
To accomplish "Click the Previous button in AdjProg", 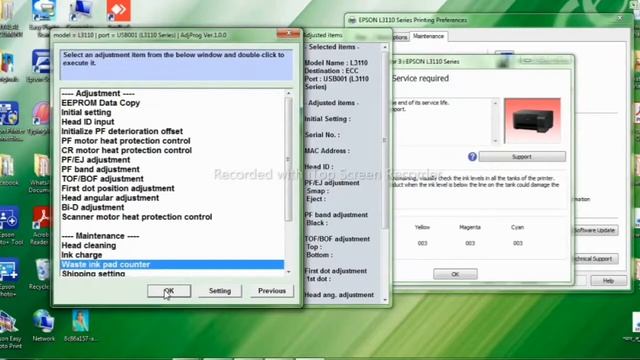I will (272, 291).
